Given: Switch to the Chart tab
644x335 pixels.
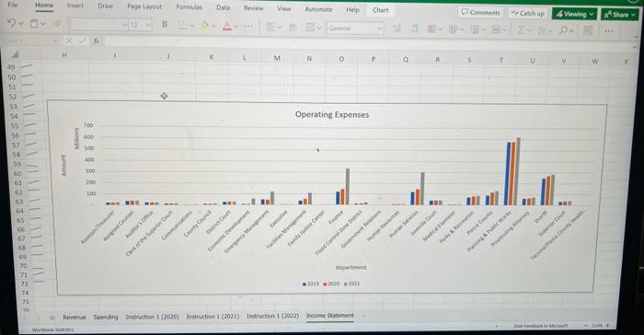Looking at the screenshot, I should [x=380, y=10].
